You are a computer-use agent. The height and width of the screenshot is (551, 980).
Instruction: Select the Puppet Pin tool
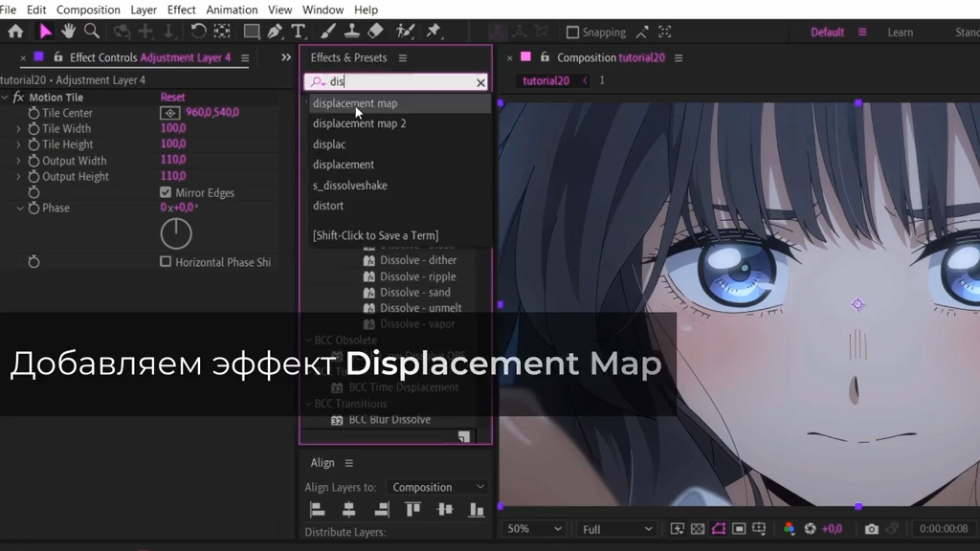tap(434, 32)
